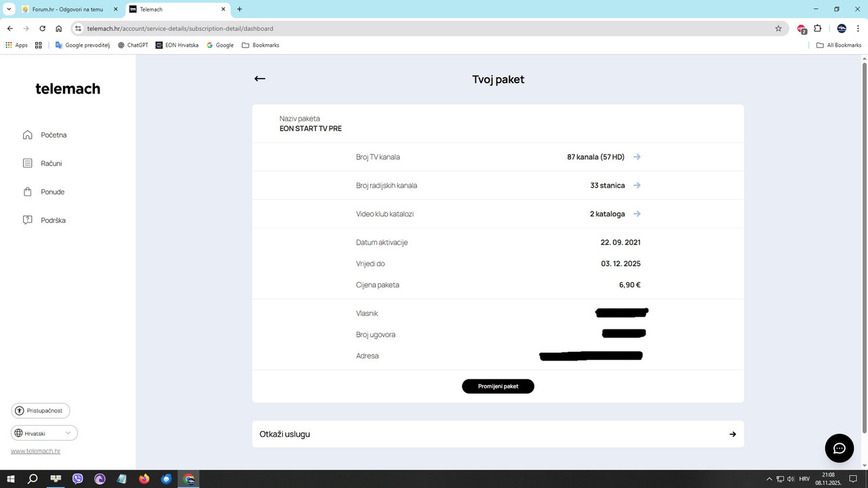Launch Firefox from the taskbar
Image resolution: width=868 pixels, height=488 pixels.
coord(144,479)
